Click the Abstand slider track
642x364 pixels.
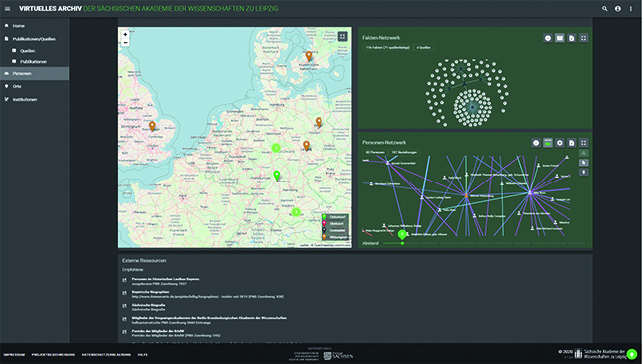coord(484,243)
